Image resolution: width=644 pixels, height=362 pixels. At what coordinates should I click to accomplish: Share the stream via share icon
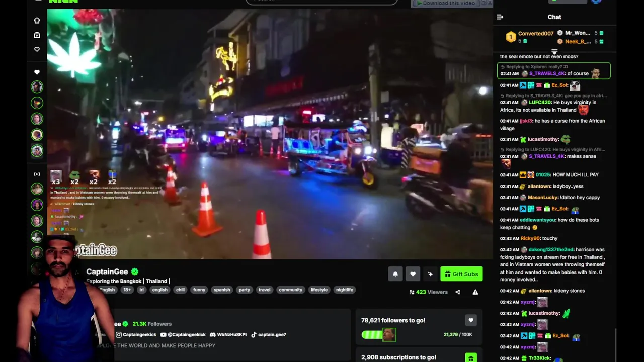[x=458, y=292]
